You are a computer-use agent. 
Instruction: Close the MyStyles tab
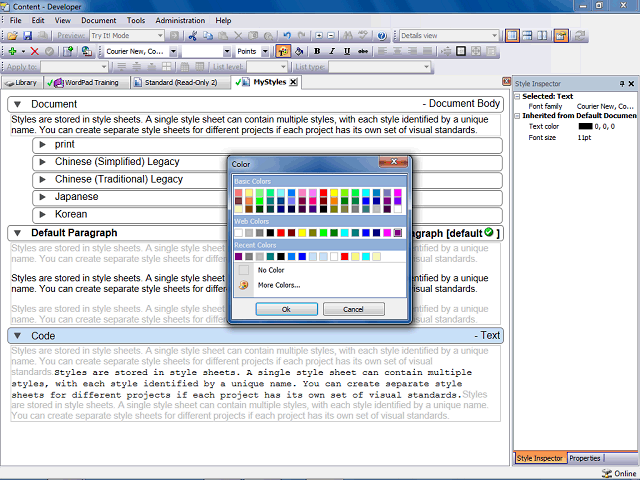(293, 82)
